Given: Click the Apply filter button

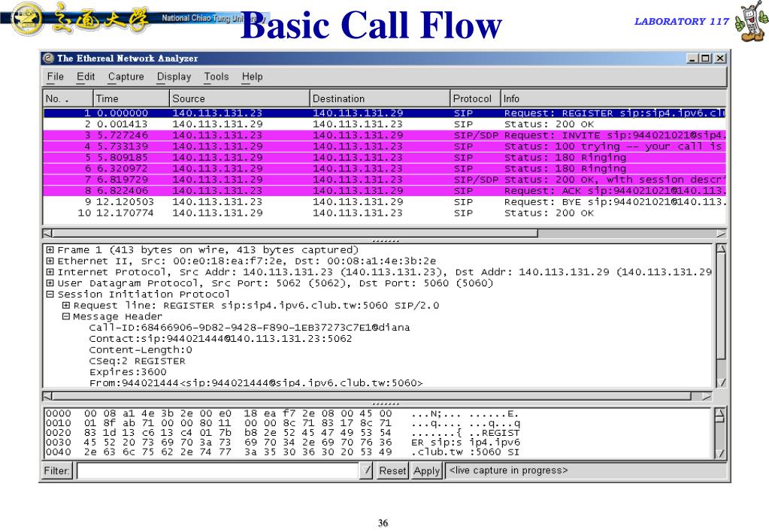Looking at the screenshot, I should (x=427, y=471).
